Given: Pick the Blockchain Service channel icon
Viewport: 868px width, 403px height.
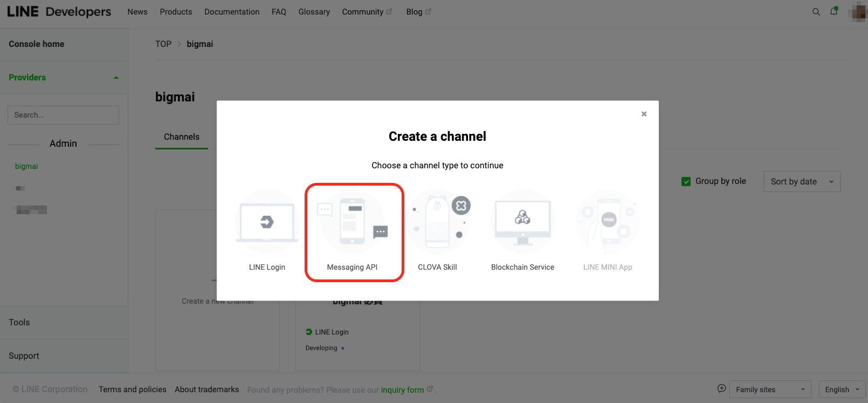Looking at the screenshot, I should [523, 221].
